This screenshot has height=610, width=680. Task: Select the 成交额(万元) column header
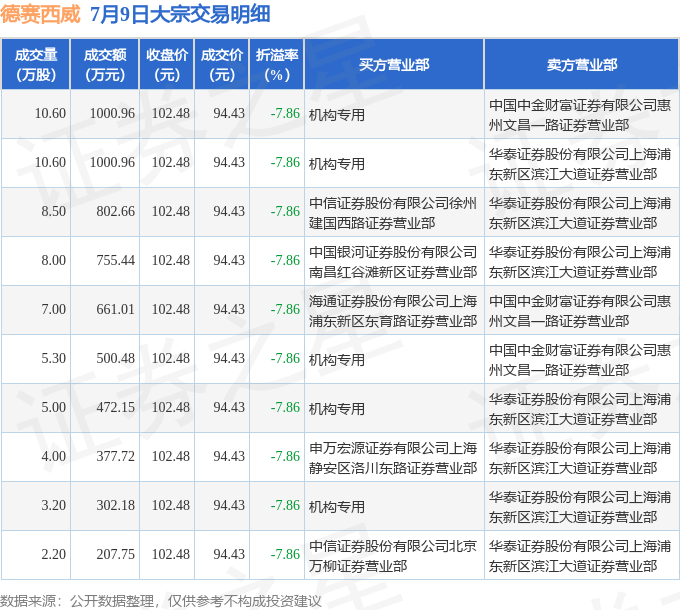(105, 65)
